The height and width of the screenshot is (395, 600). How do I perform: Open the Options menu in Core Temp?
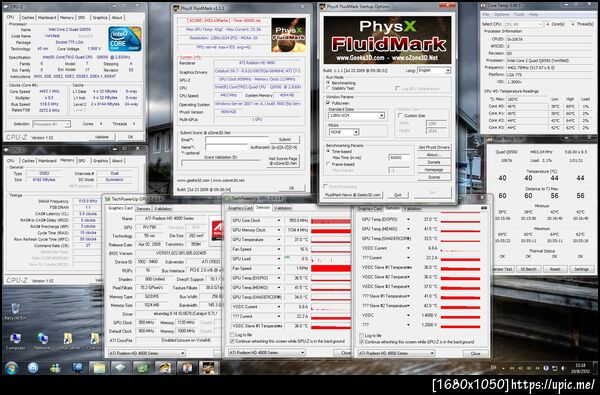pos(501,15)
